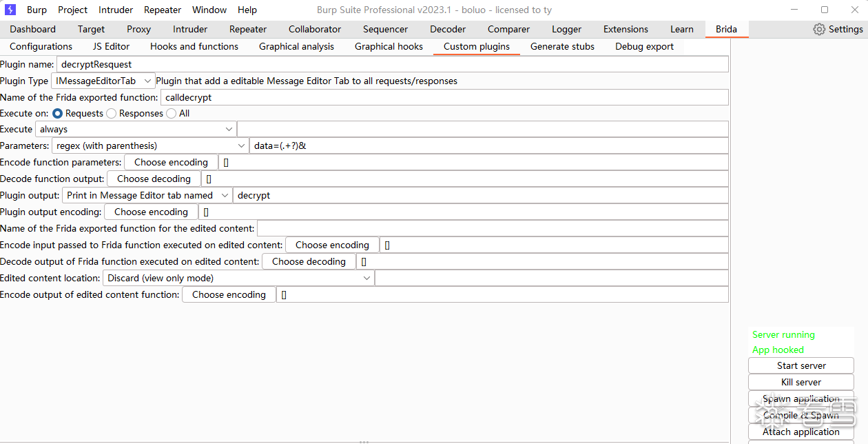
Task: Click the 'Server running' status text
Action: click(783, 334)
